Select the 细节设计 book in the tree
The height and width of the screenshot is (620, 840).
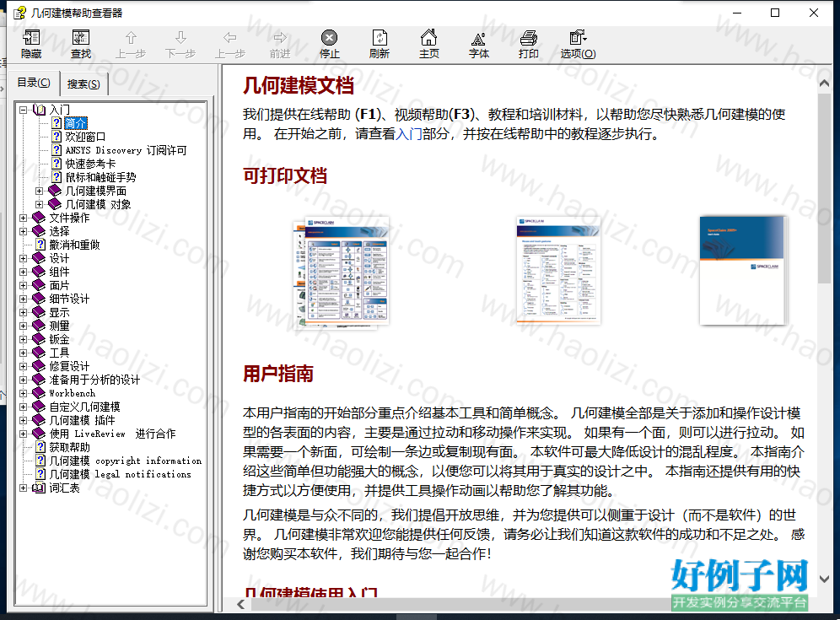(x=69, y=299)
